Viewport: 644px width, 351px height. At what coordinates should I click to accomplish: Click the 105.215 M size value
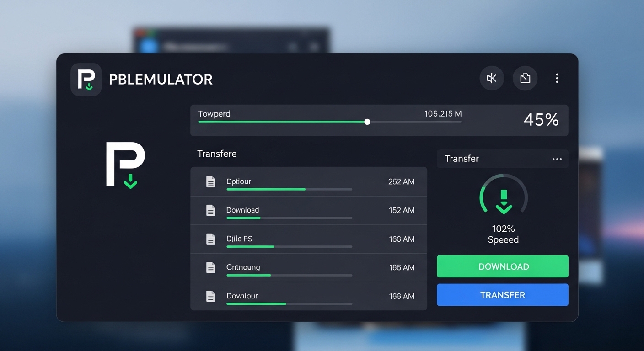click(443, 113)
